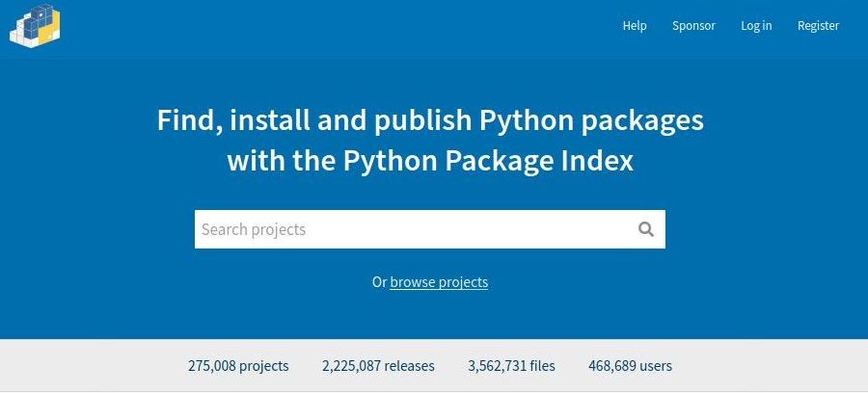Click the magnifying glass search icon
Image resolution: width=868 pixels, height=393 pixels.
click(x=645, y=229)
